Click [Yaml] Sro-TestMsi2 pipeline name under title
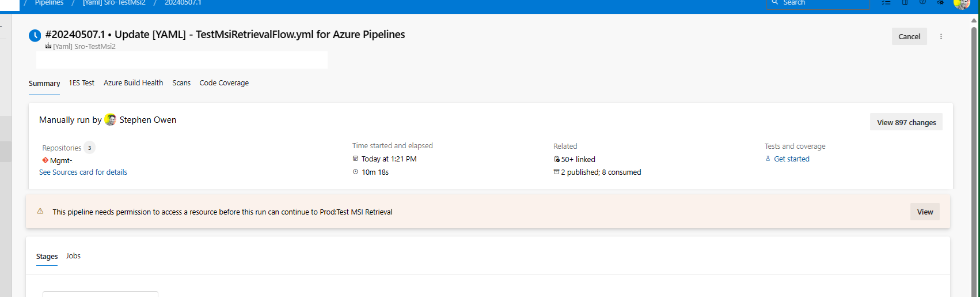This screenshot has height=297, width=980. point(84,46)
